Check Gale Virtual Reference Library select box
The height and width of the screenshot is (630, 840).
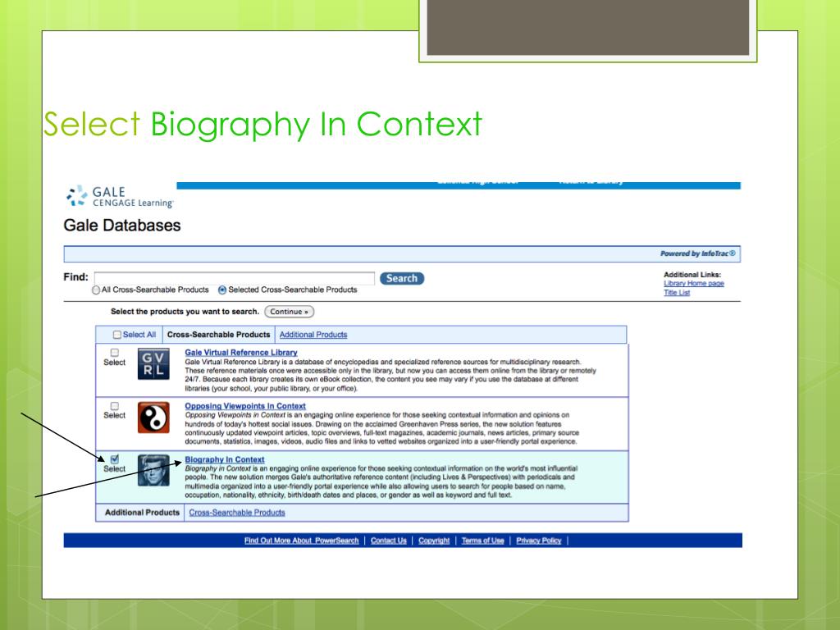point(115,353)
